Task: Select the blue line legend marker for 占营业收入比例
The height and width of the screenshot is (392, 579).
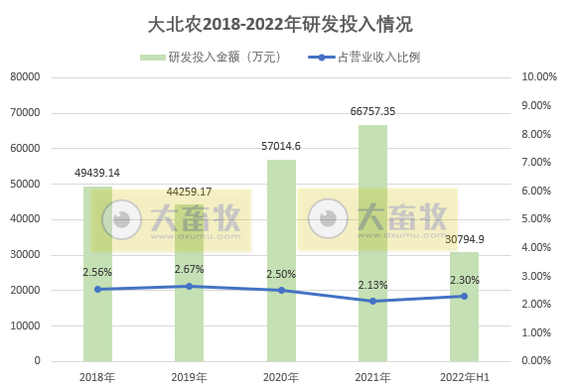Action: pos(322,58)
